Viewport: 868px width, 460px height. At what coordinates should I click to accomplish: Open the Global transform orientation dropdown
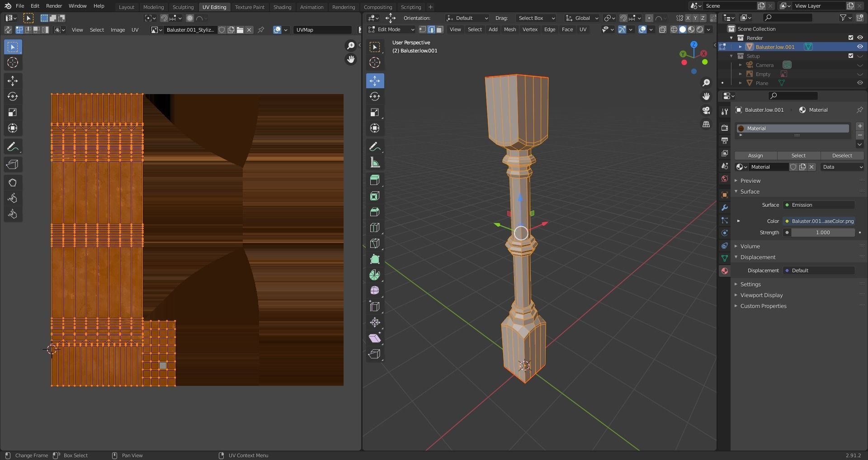pos(582,18)
